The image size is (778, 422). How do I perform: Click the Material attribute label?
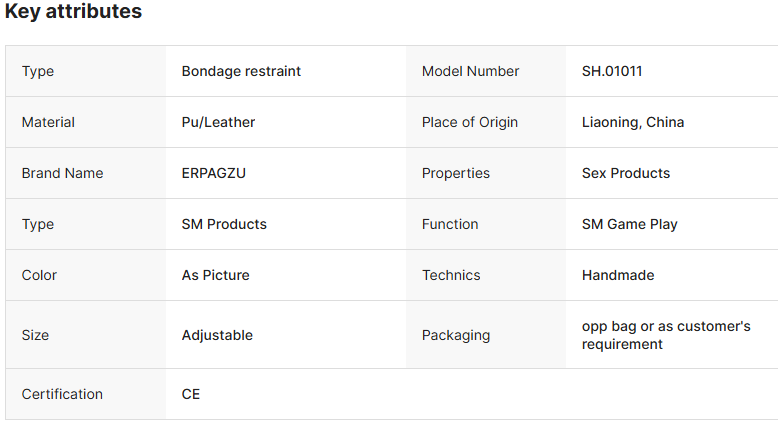click(x=48, y=122)
